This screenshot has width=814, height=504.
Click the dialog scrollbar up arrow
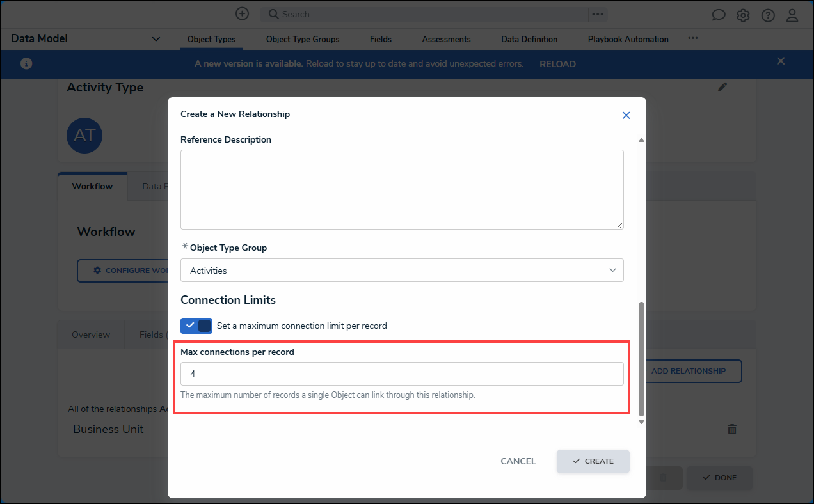pyautogui.click(x=641, y=140)
